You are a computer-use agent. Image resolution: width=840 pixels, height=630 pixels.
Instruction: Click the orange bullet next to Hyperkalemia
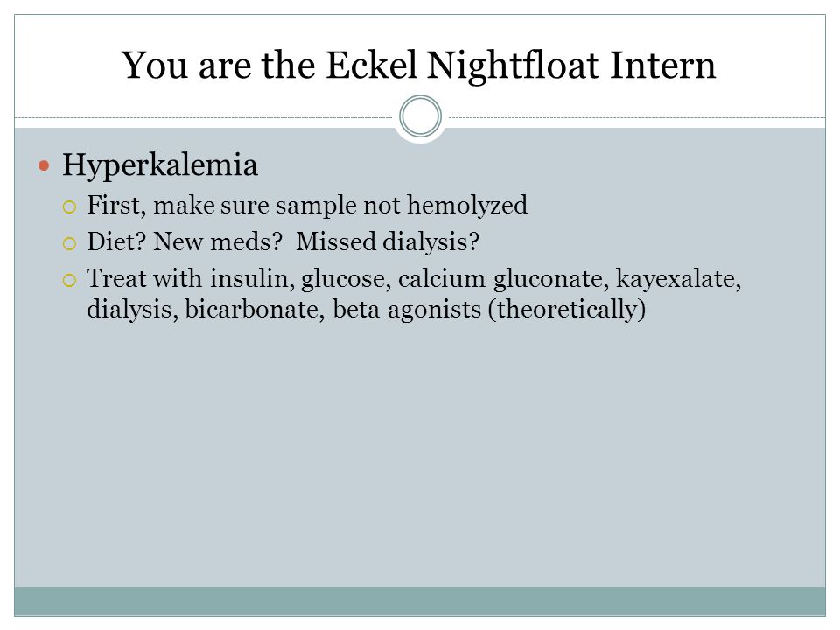click(44, 165)
